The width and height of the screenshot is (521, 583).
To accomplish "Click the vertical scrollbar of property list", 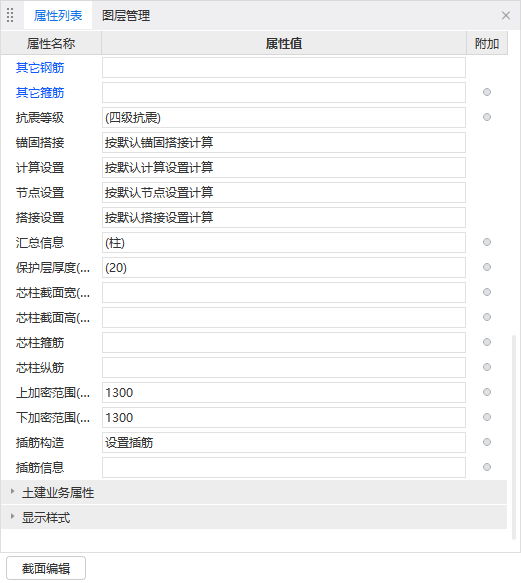I will [x=514, y=437].
